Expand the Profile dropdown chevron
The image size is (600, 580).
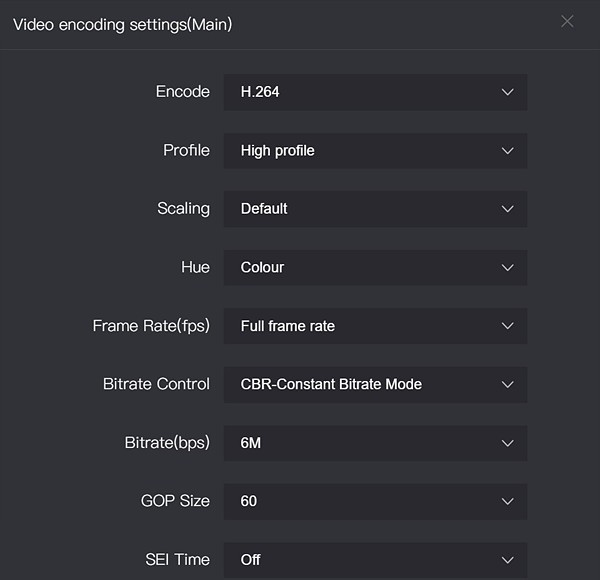507,151
